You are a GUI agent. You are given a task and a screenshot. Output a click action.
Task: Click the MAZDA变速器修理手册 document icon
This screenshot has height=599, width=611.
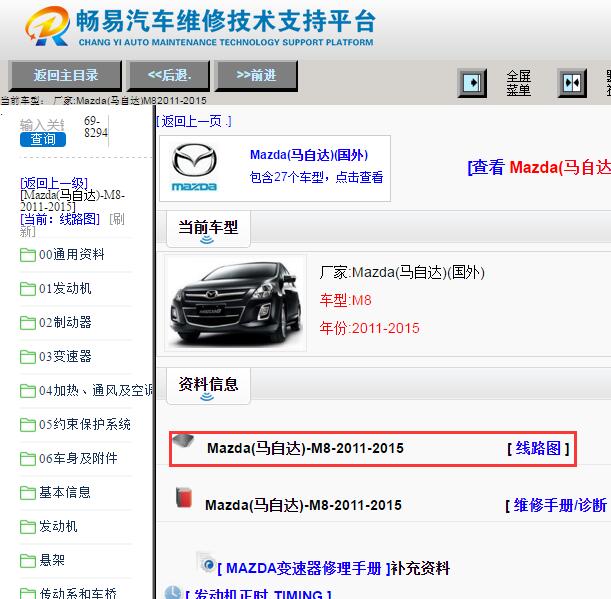click(207, 563)
